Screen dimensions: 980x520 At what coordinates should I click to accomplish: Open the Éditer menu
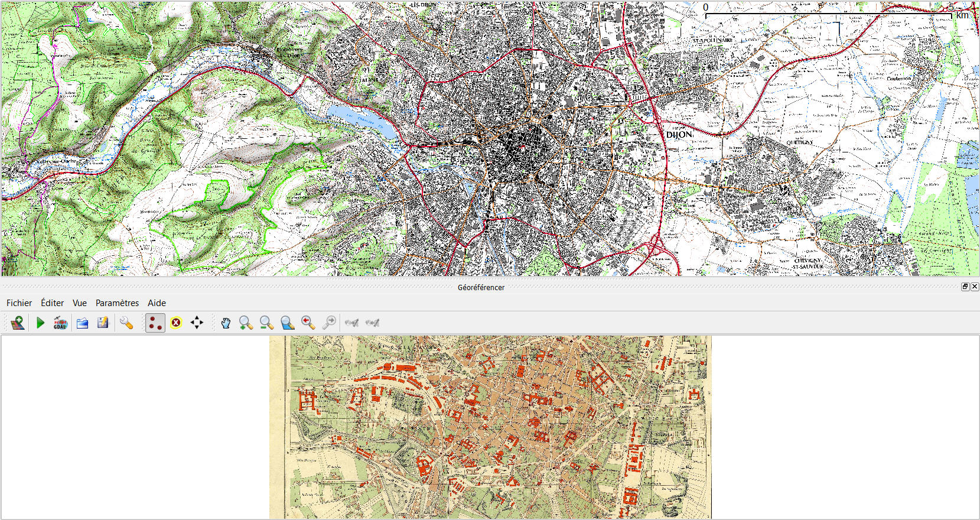click(x=52, y=303)
